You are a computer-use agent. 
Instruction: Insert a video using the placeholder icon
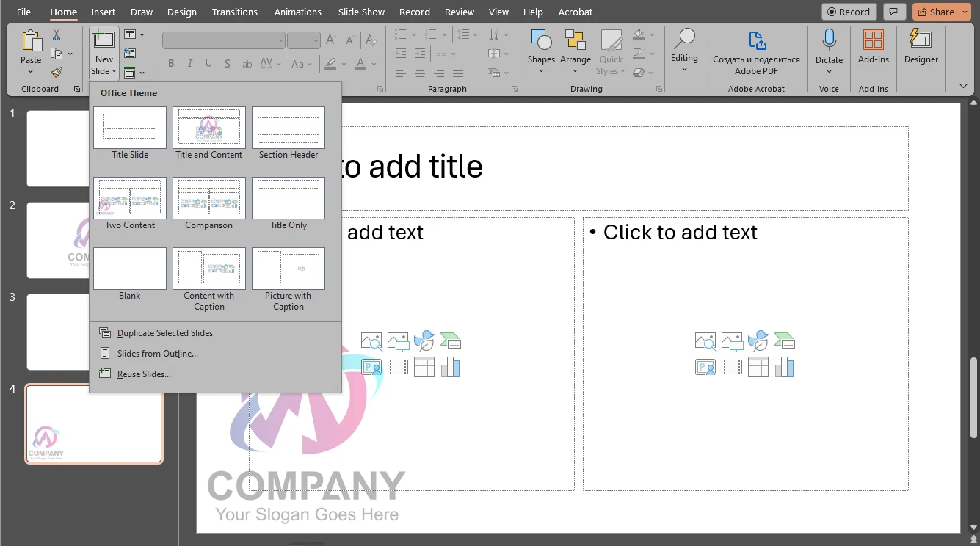click(397, 367)
